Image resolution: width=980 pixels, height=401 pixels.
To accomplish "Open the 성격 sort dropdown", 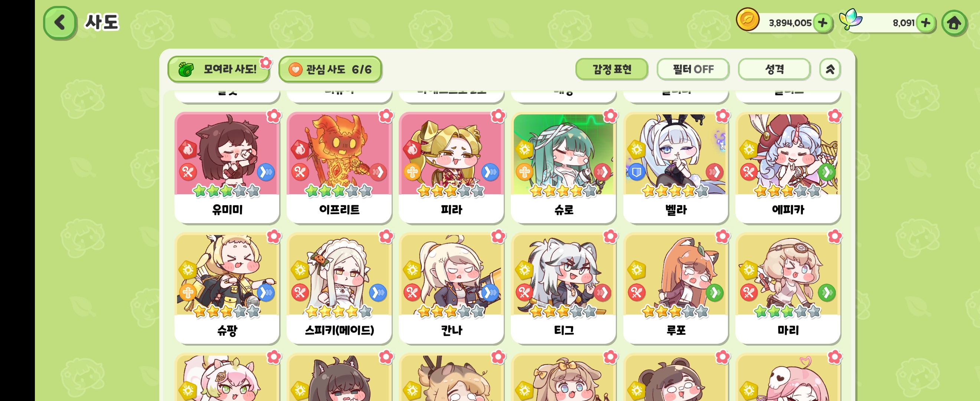I will (x=774, y=69).
